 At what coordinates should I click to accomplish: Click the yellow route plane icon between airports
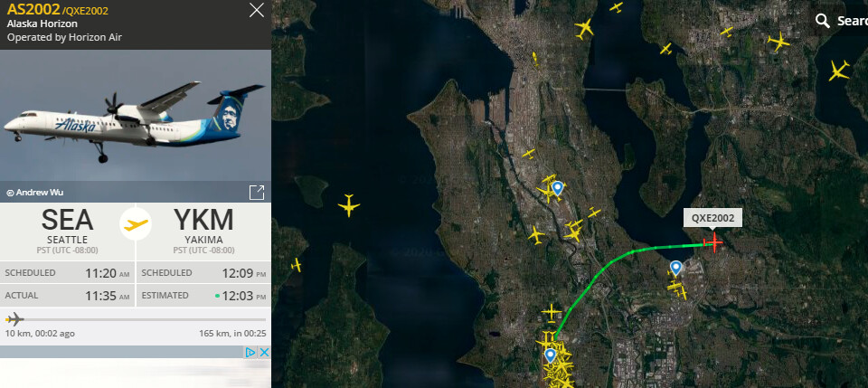(136, 224)
